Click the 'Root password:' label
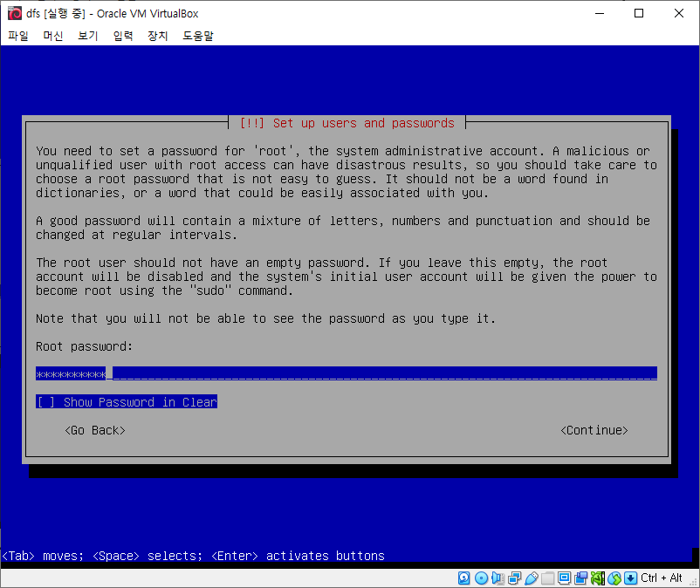Screen dimensions: 700x588 click(85, 346)
